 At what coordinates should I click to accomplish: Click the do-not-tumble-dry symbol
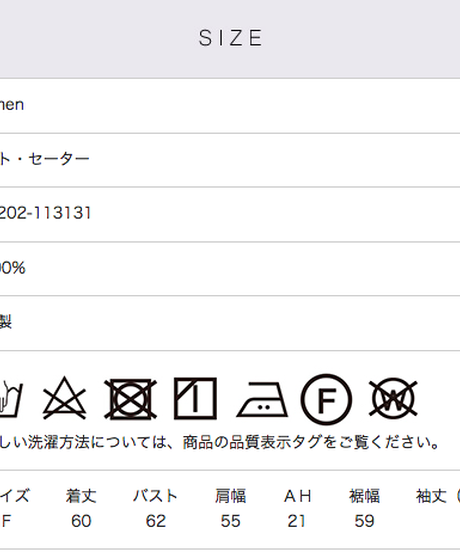click(131, 399)
